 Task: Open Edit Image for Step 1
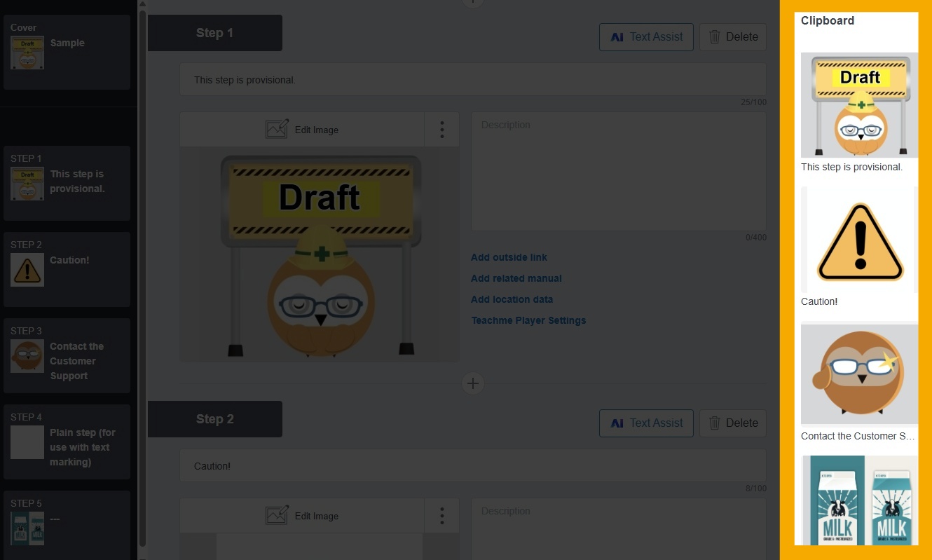(x=302, y=130)
